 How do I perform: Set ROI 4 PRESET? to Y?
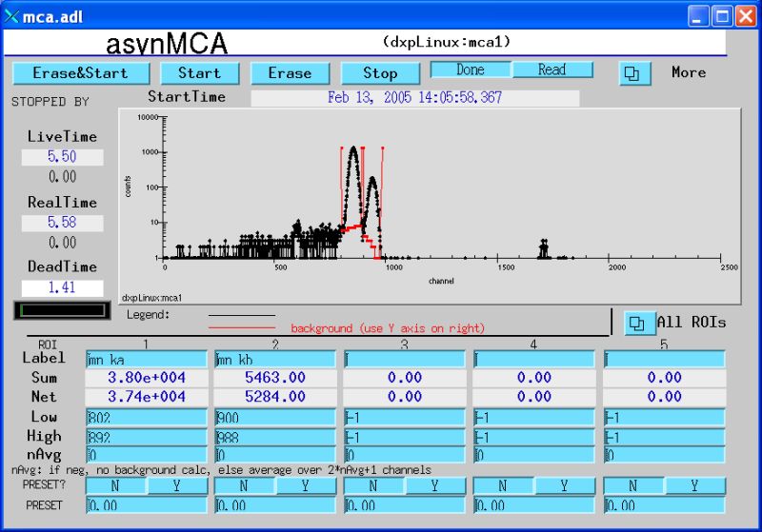(565, 486)
